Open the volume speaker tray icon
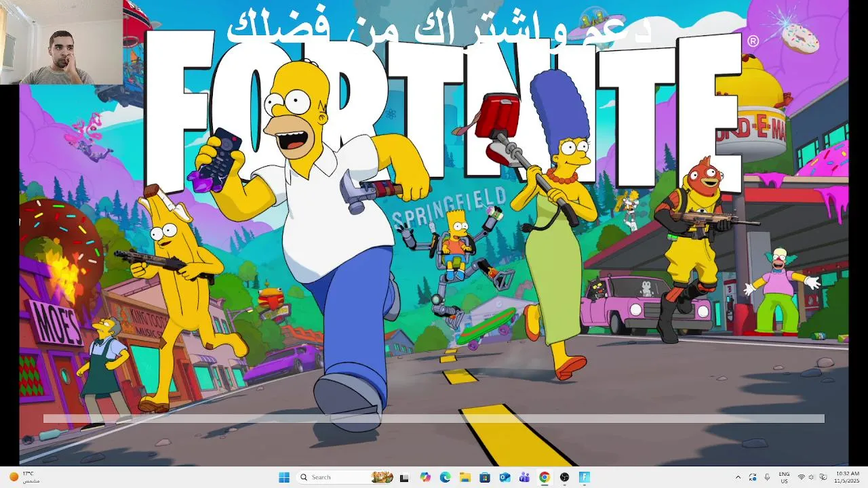This screenshot has width=868, height=488. click(x=812, y=477)
